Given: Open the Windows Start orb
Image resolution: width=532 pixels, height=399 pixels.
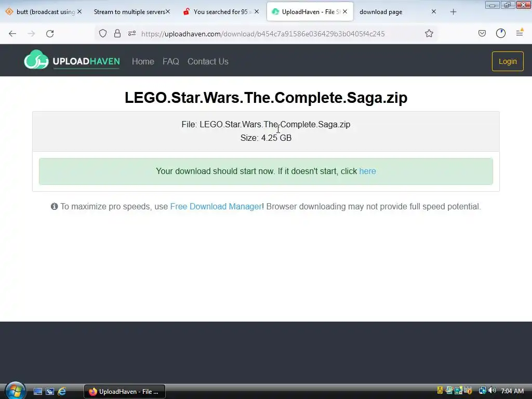Looking at the screenshot, I should click(x=15, y=391).
